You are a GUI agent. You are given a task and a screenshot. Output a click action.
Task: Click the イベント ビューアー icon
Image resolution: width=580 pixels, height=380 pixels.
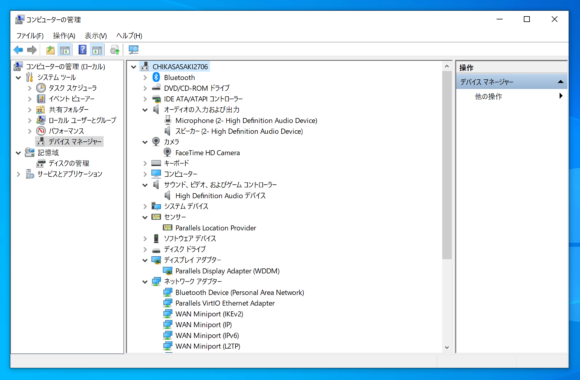[x=41, y=98]
